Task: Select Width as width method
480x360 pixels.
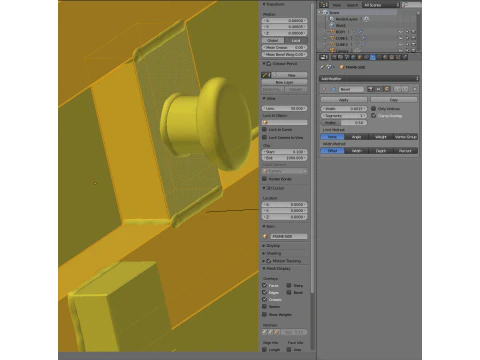Action: (x=356, y=151)
